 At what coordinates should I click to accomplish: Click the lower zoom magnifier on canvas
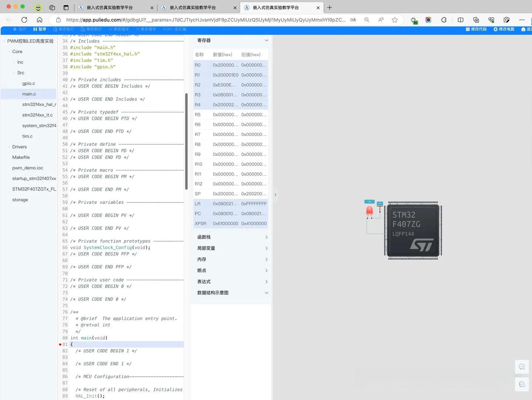(522, 384)
